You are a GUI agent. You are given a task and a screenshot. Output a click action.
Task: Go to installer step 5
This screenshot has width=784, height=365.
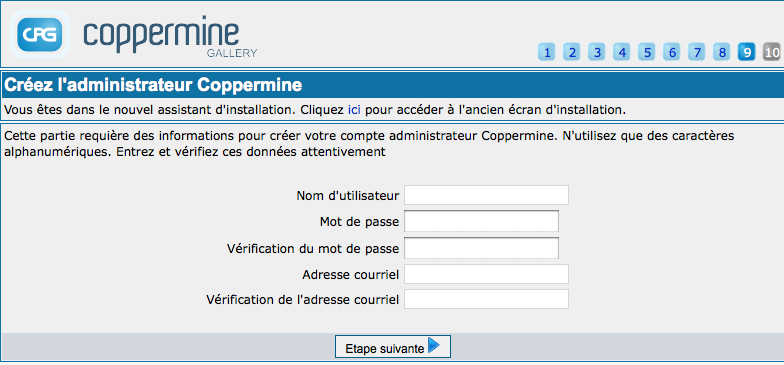pos(647,52)
